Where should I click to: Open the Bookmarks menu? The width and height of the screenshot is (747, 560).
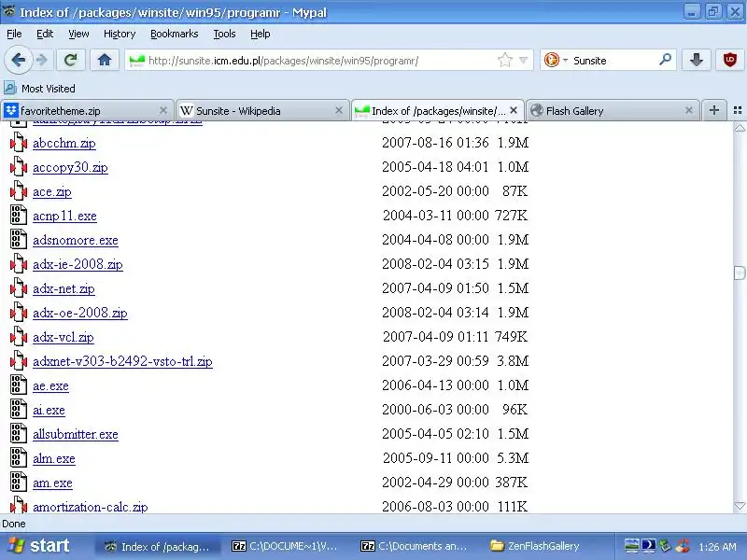coord(174,34)
